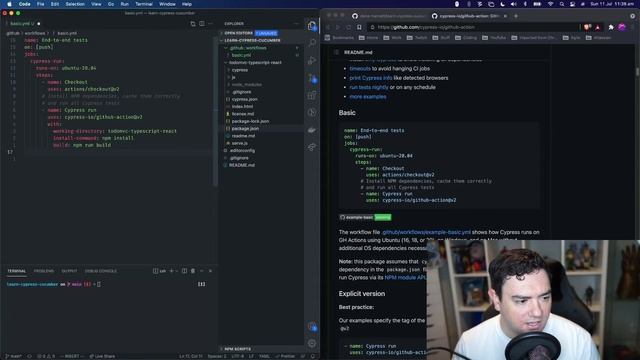This screenshot has height=360, width=640.
Task: Follow the 'timeouts' link in README
Action: (x=360, y=69)
